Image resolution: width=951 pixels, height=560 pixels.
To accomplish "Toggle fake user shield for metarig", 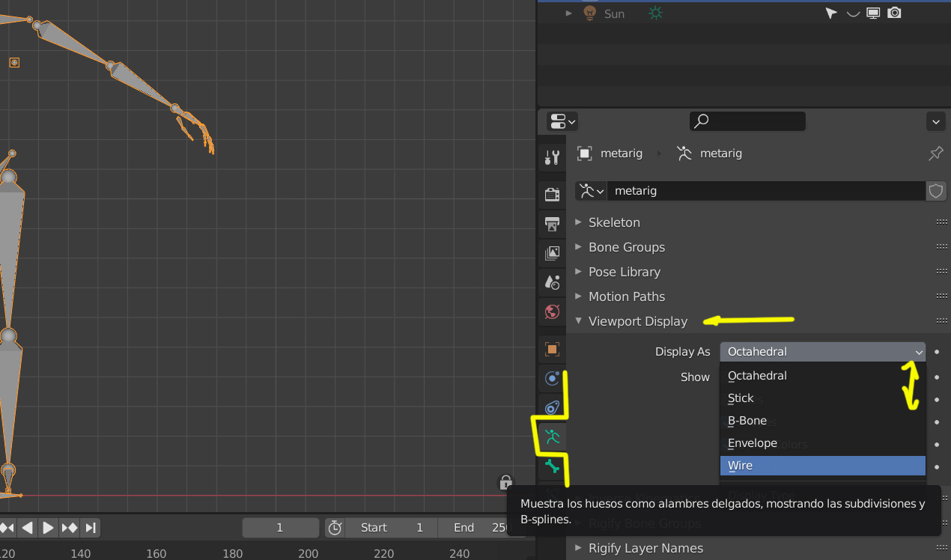I will 936,191.
